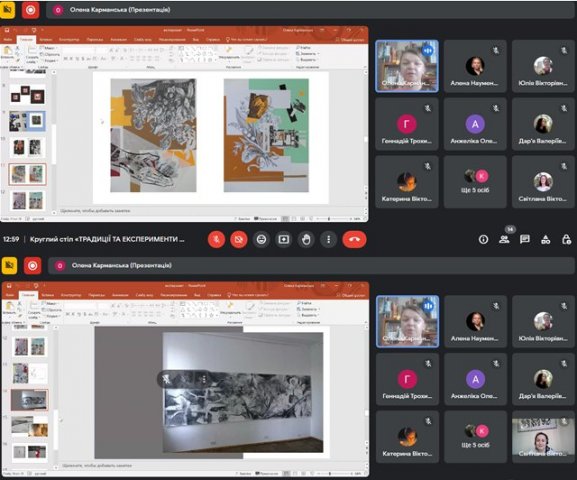Click the PowerPoint zoom slider below the collage slide
This screenshot has width=577, height=480.
pyautogui.click(x=329, y=219)
